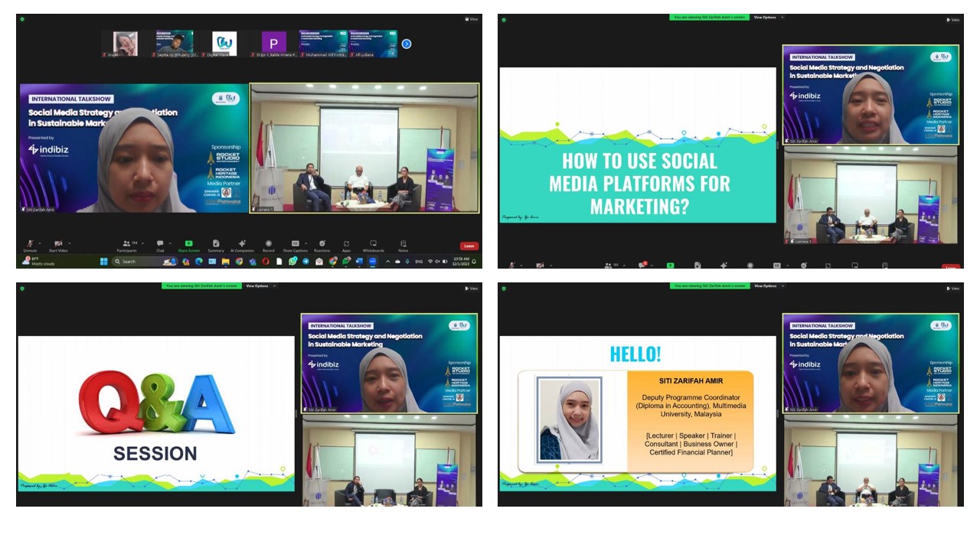Image resolution: width=980 pixels, height=551 pixels.
Task: Select Septia Aji Wihujeng's thumbnail
Action: coord(175,44)
